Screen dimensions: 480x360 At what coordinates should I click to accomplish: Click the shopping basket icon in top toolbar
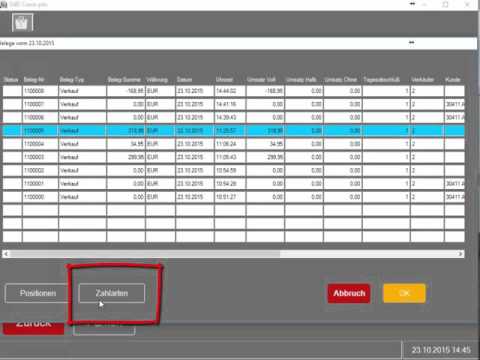coord(22,22)
